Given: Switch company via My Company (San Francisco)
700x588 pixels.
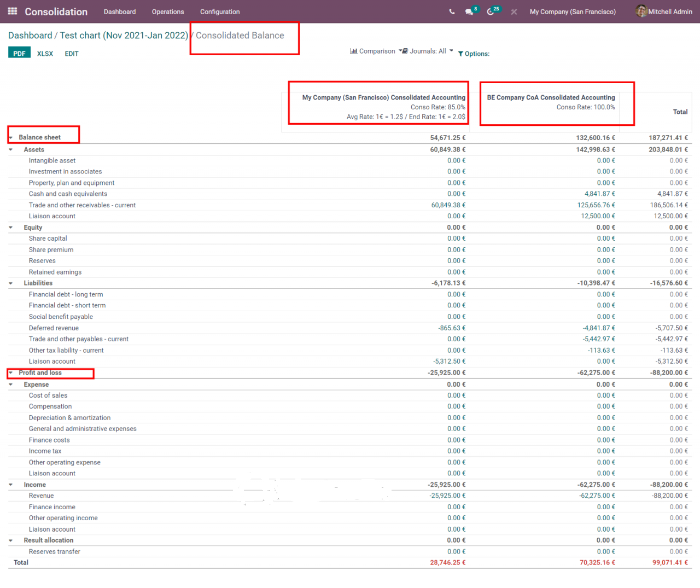Looking at the screenshot, I should tap(573, 11).
